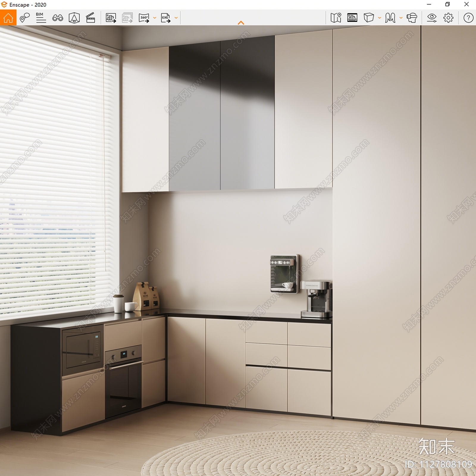The height and width of the screenshot is (476, 476).
Task: Open the collaborative annotations pin icon
Action: pos(25,18)
